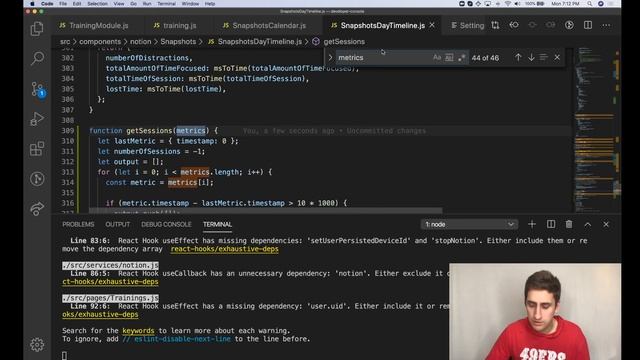640x360 pixels.
Task: Open the Git graph activity bar icon
Action: click(x=37, y=179)
